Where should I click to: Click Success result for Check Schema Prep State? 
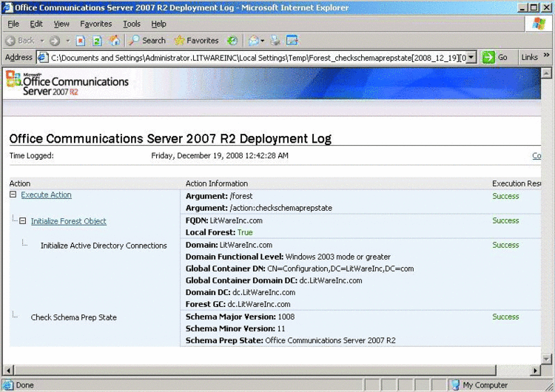tap(505, 317)
